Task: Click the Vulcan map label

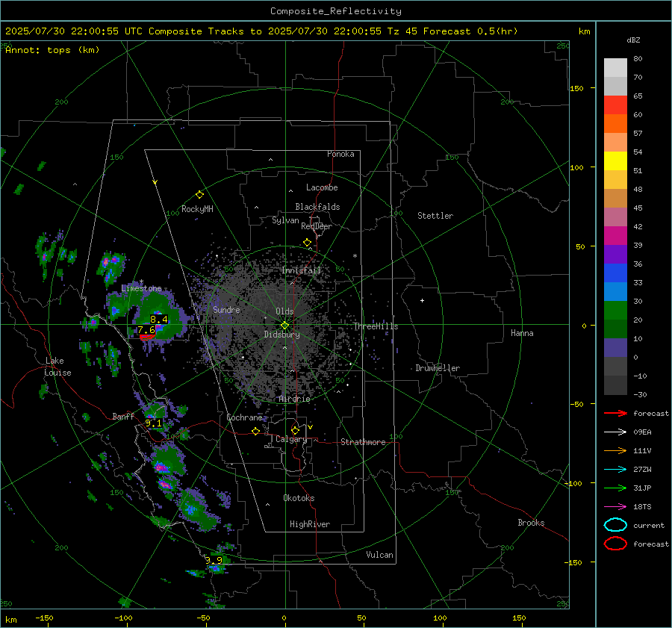Action: pos(380,555)
